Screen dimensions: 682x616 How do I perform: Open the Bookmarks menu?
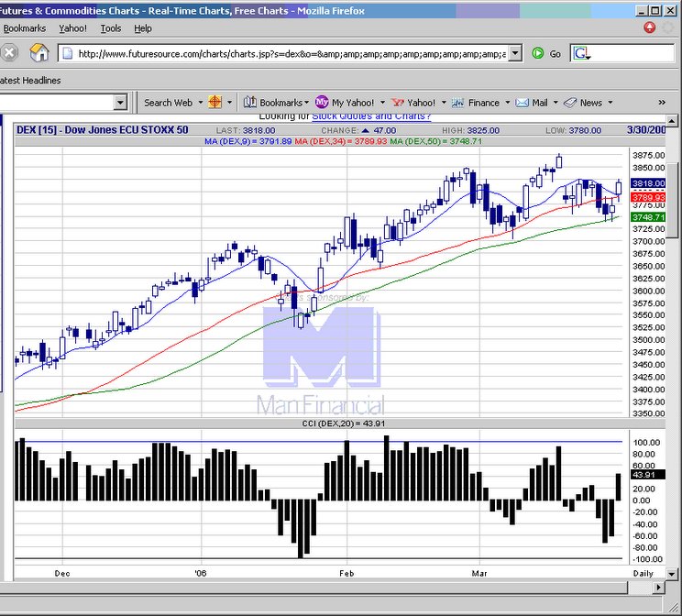coord(25,28)
